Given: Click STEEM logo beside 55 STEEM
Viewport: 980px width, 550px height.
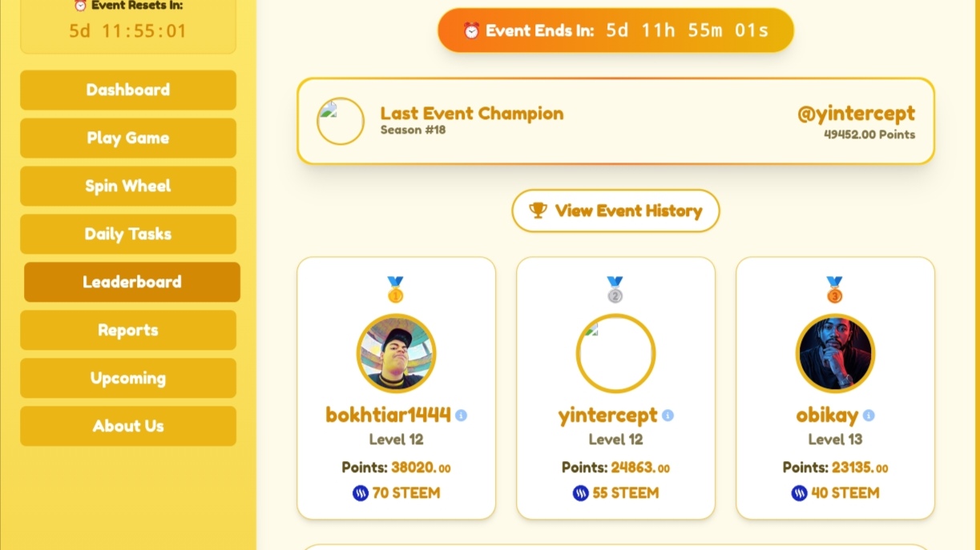Looking at the screenshot, I should pyautogui.click(x=581, y=493).
